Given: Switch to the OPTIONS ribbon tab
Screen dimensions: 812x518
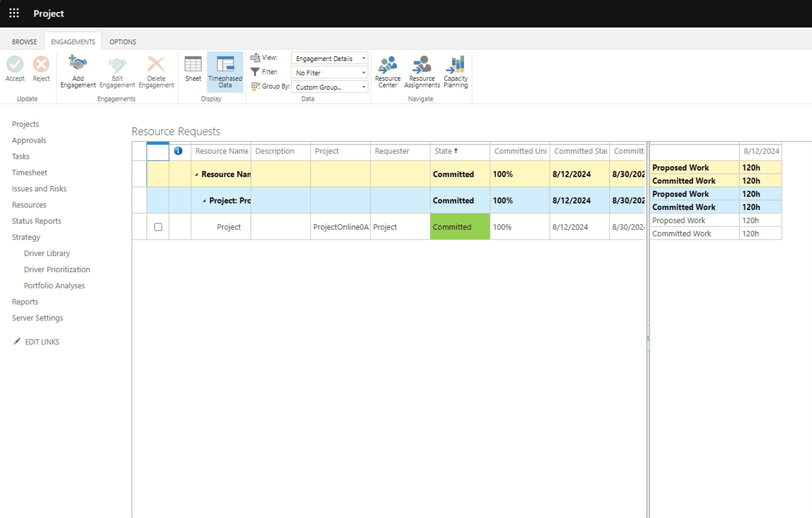Looking at the screenshot, I should (122, 41).
